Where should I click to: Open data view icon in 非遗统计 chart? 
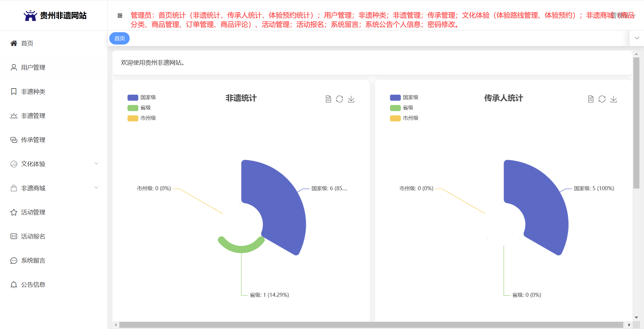[328, 99]
